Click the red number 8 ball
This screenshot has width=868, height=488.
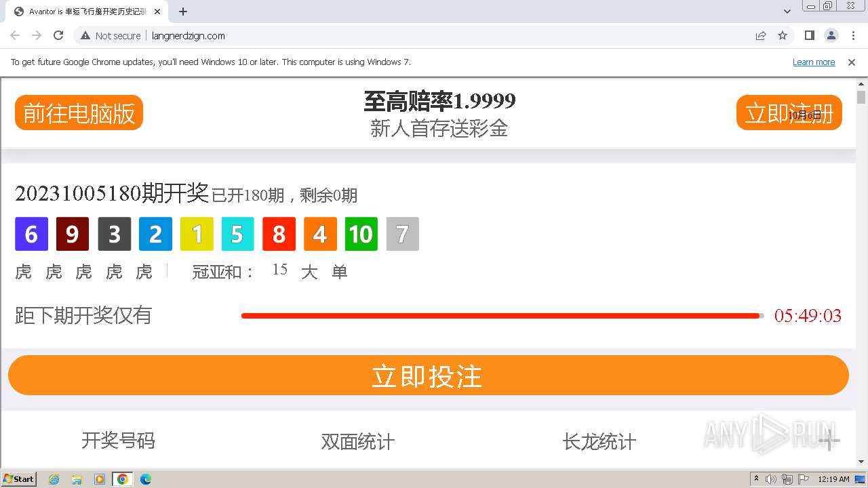point(279,234)
